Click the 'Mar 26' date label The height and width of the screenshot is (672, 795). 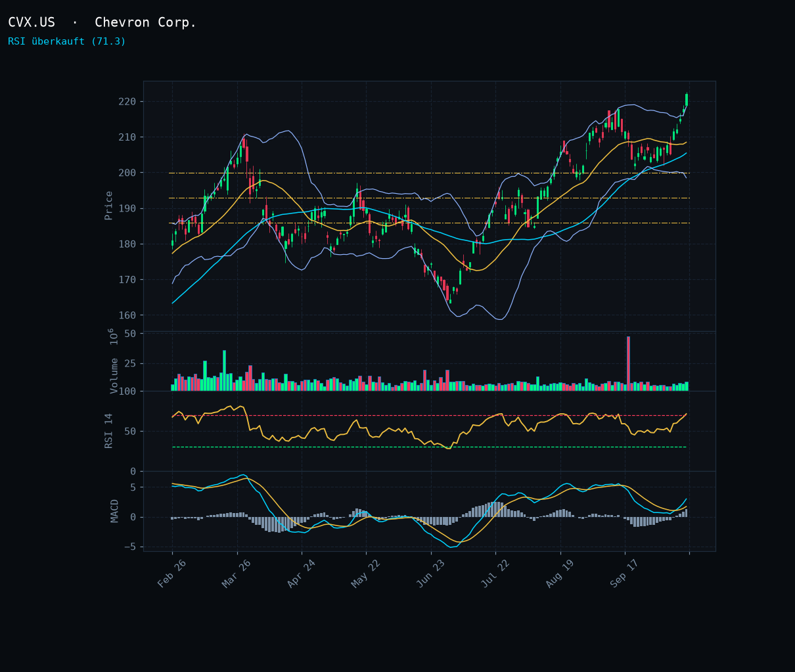(237, 573)
